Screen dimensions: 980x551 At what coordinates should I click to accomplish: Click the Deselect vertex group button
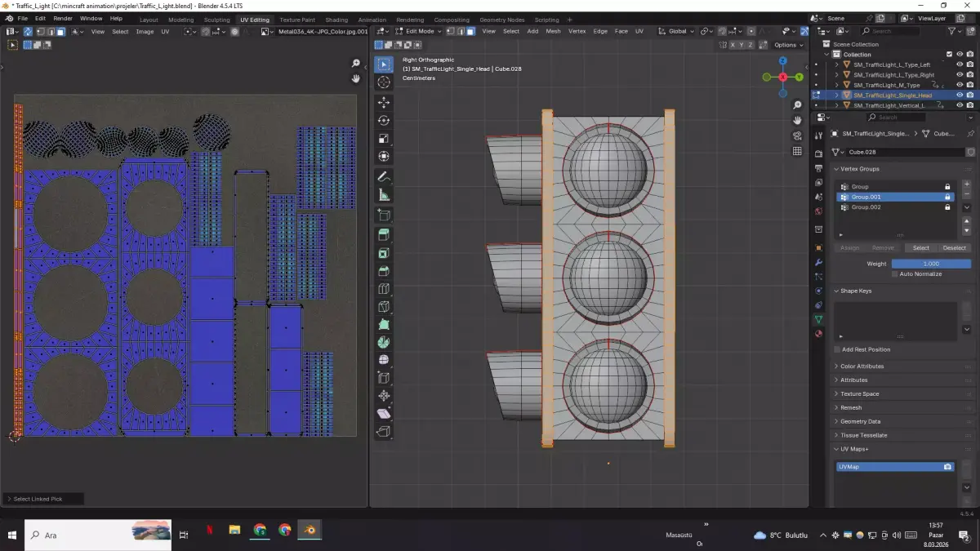pos(954,247)
